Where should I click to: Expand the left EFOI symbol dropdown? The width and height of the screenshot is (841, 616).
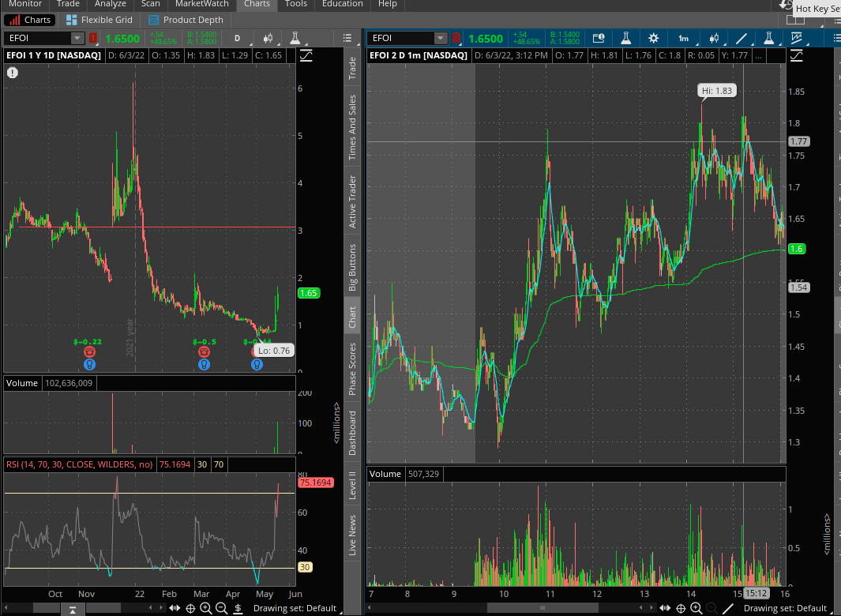coord(77,38)
